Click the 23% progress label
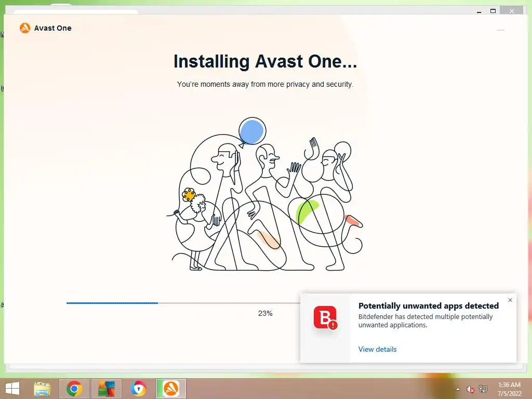 265,313
